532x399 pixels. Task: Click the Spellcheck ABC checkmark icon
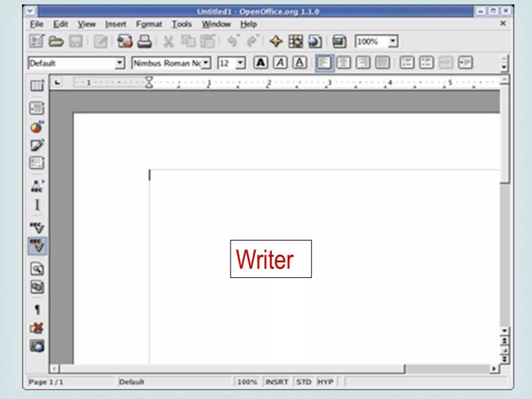pyautogui.click(x=37, y=228)
